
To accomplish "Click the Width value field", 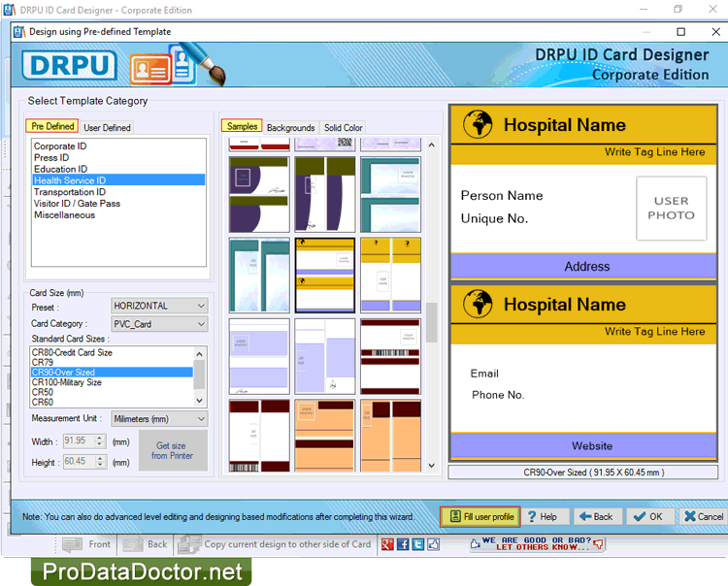I will tap(79, 440).
